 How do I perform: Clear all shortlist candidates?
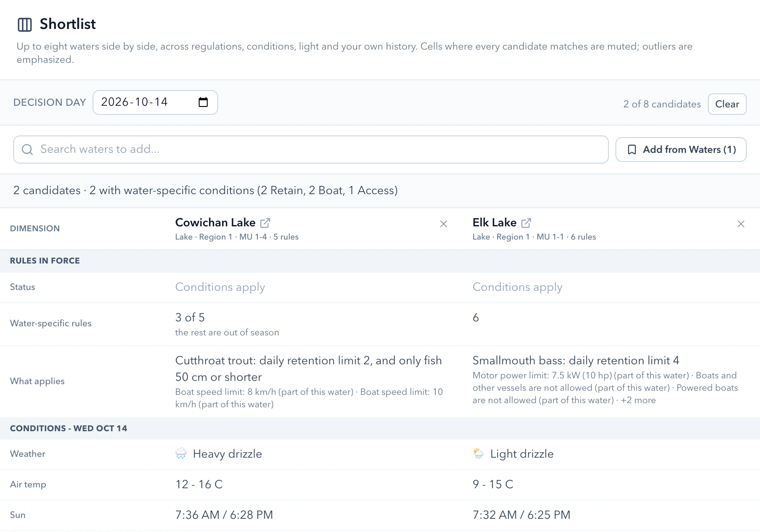(727, 104)
